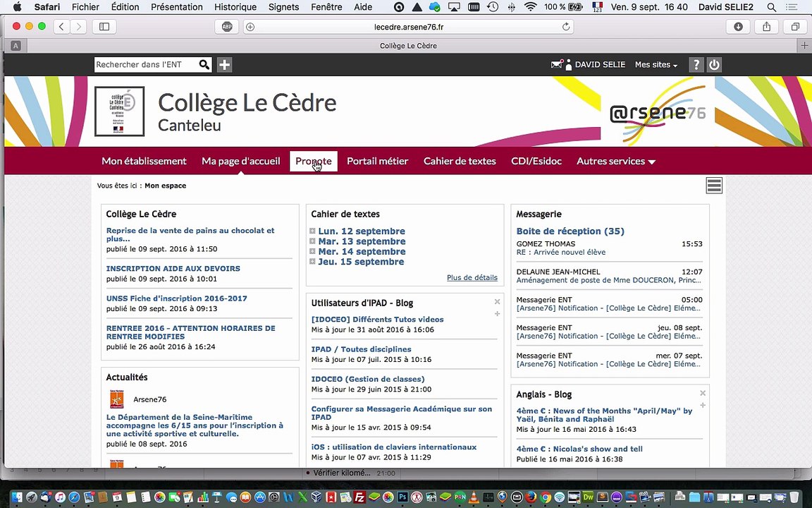Open DELAUNE JEAN-MICHEL message
Screen dimensions: 812x508
(609, 276)
